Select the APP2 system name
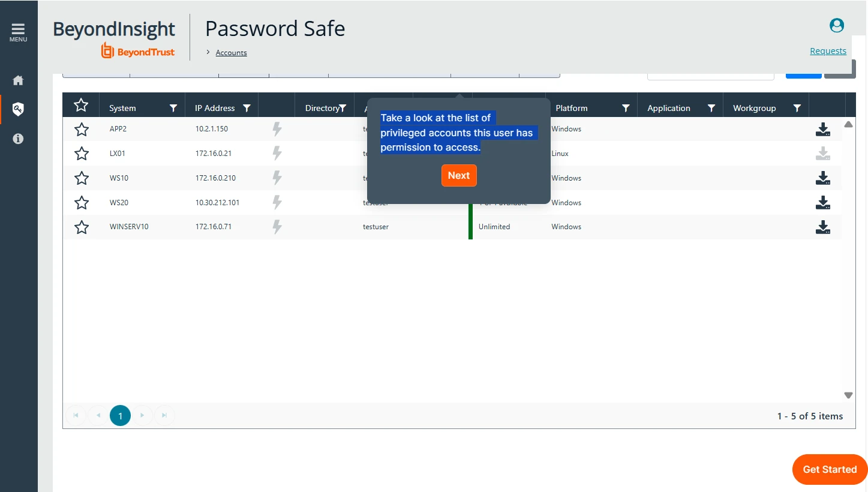Image resolution: width=868 pixels, height=492 pixels. click(118, 129)
